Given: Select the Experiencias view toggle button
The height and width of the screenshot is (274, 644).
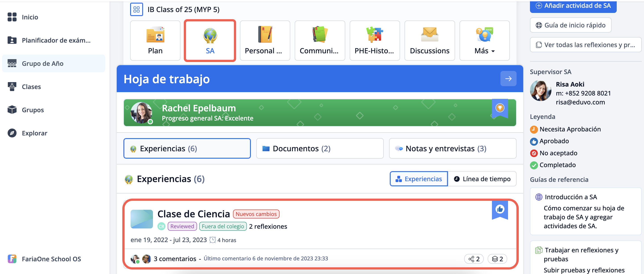Looking at the screenshot, I should click(419, 179).
